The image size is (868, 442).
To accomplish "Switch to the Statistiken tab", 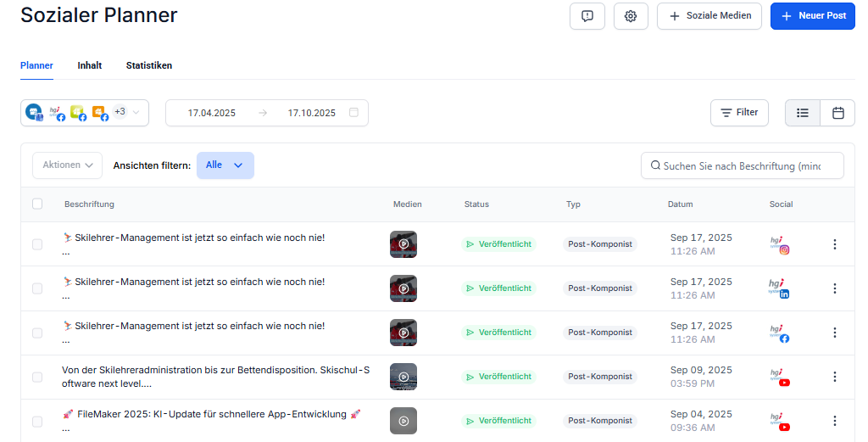I will click(149, 65).
